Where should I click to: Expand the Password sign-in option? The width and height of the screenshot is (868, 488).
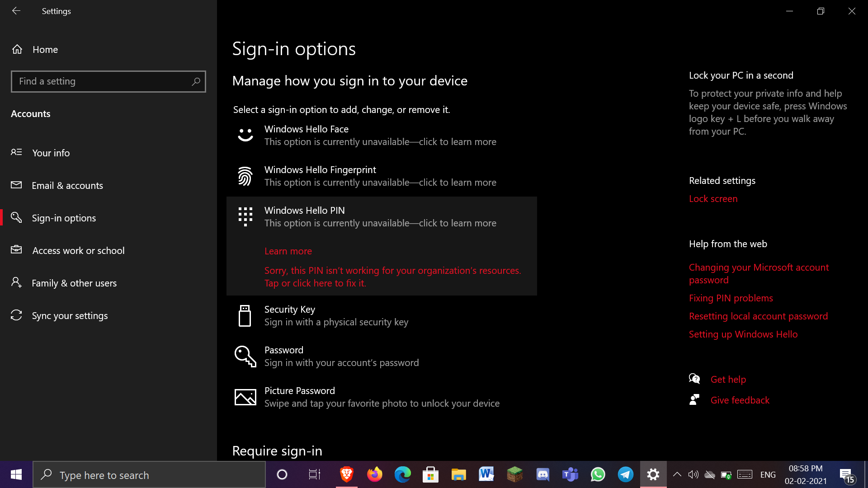[382, 357]
